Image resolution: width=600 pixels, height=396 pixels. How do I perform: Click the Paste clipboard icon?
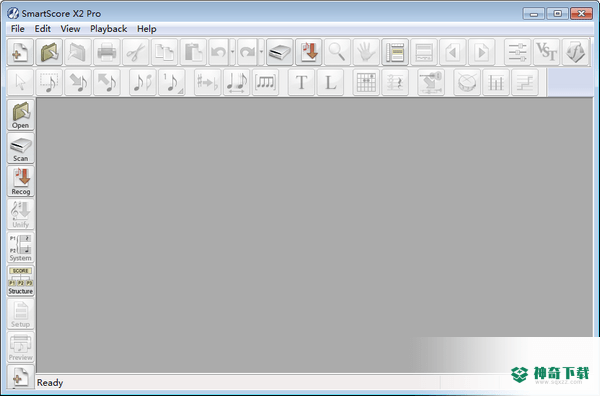pyautogui.click(x=193, y=52)
